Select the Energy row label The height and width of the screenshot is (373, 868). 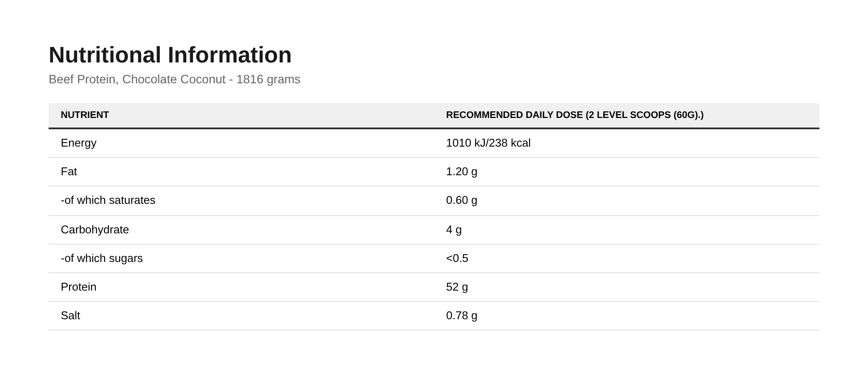[x=79, y=143]
